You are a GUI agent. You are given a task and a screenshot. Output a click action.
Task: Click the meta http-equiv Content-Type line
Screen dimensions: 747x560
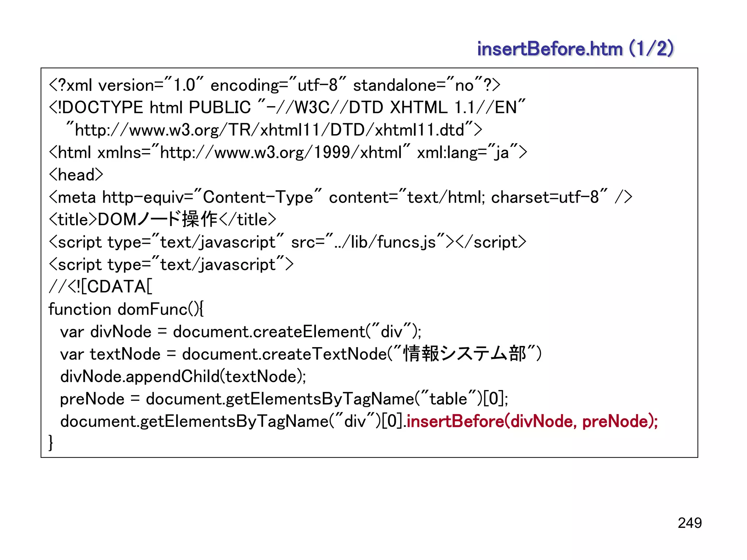341,197
